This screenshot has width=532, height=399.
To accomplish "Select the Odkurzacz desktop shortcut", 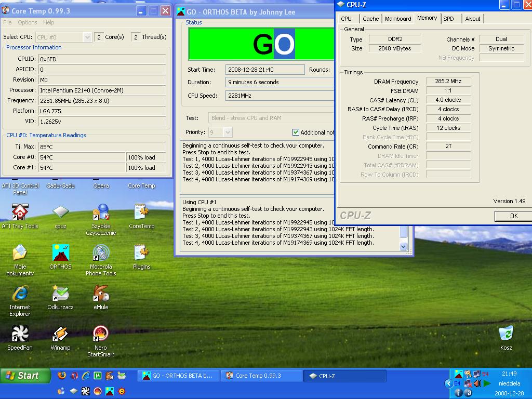I will click(60, 297).
